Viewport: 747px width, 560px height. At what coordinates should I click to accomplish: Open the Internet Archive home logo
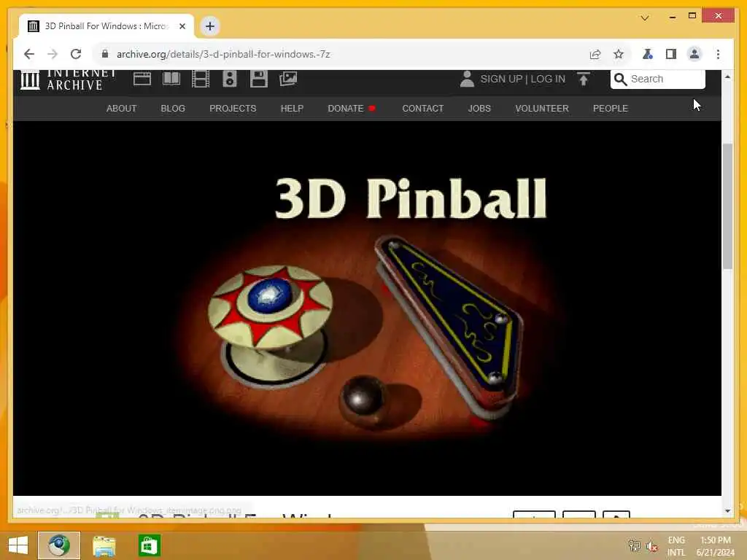pos(68,80)
